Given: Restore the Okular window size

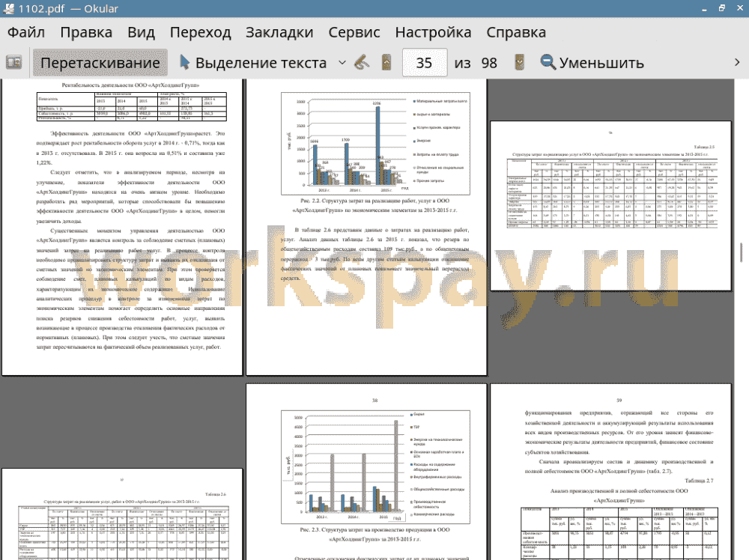Looking at the screenshot, I should (x=722, y=8).
